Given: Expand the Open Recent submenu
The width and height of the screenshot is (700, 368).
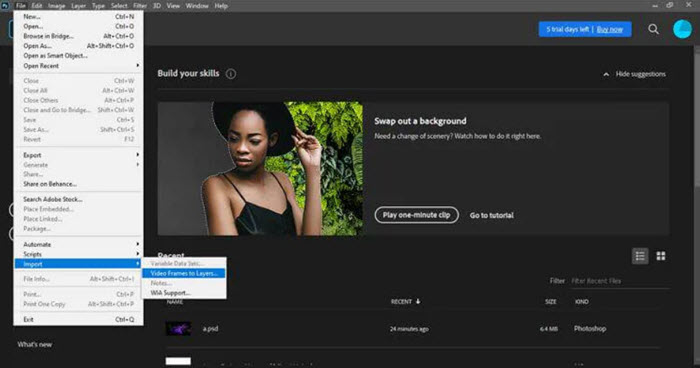Looking at the screenshot, I should [138, 66].
